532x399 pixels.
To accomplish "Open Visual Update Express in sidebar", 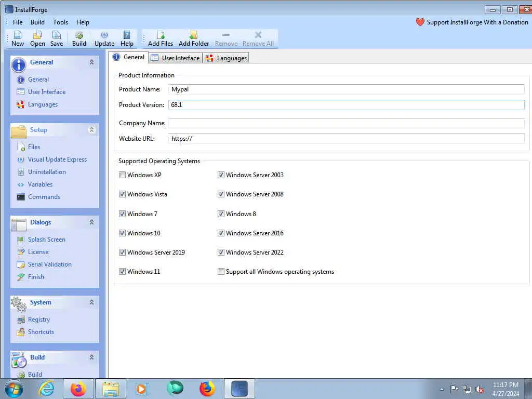I will (x=52, y=159).
